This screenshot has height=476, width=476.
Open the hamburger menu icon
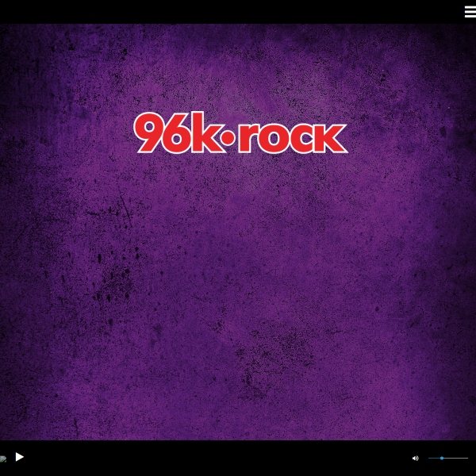tap(470, 12)
